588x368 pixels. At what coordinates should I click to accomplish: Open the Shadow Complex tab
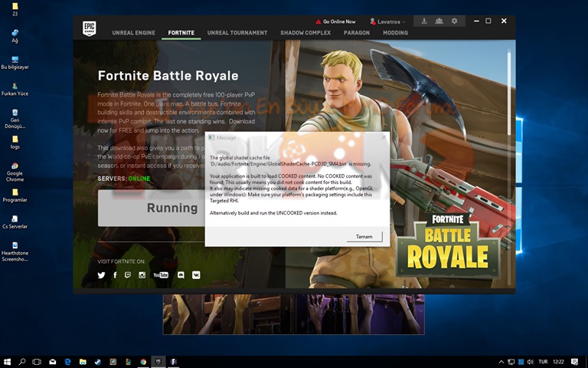pos(305,33)
